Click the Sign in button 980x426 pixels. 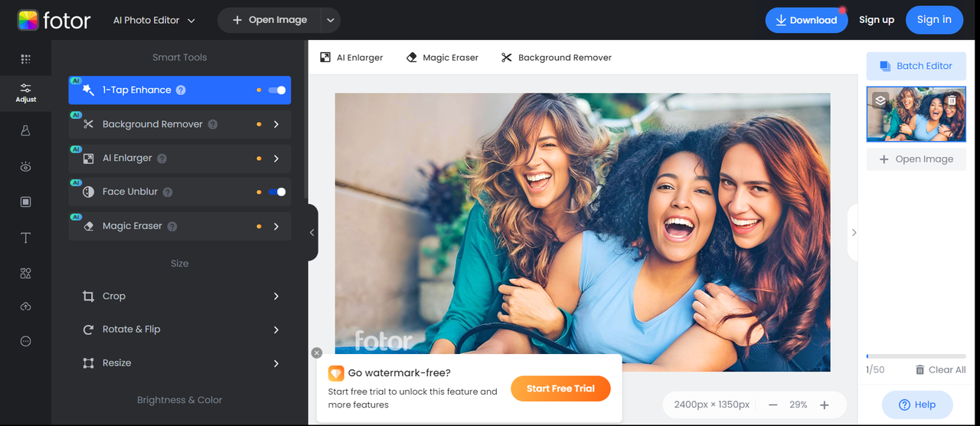(934, 20)
